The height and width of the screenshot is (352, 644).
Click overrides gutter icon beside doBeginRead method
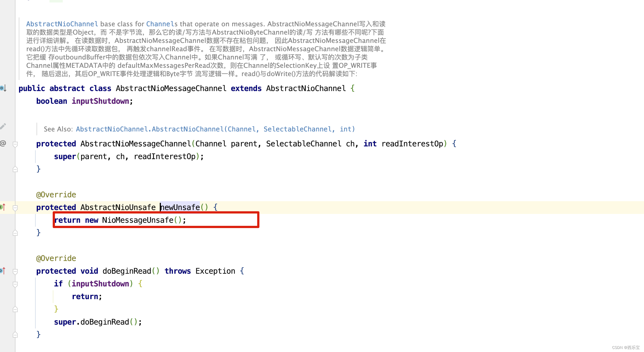[x=3, y=271]
